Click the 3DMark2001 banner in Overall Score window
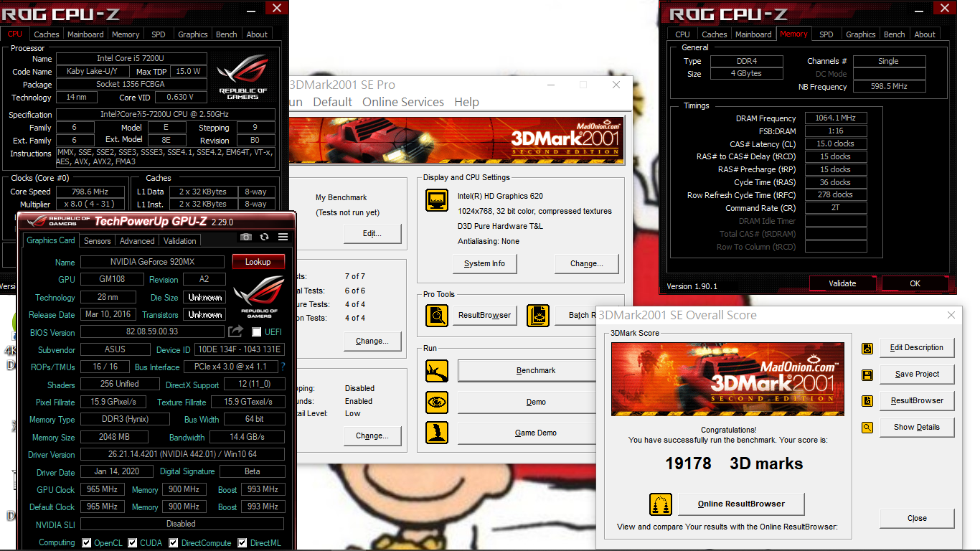Image resolution: width=980 pixels, height=551 pixels. pos(727,379)
